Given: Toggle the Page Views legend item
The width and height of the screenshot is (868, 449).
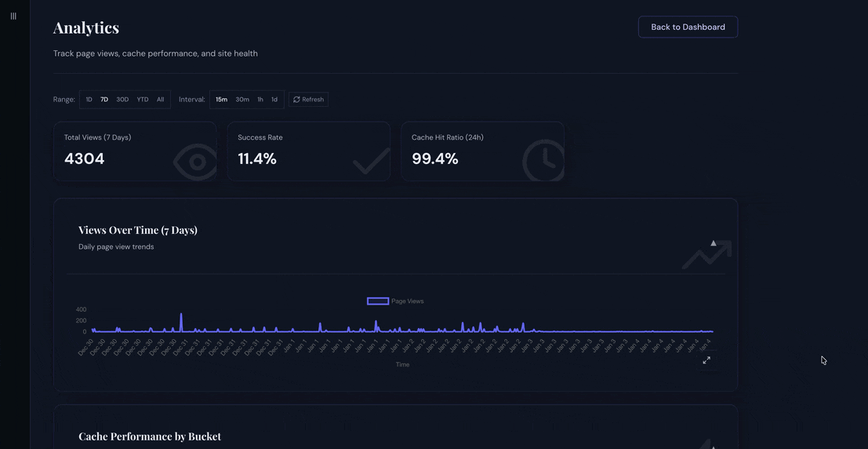Looking at the screenshot, I should 395,301.
